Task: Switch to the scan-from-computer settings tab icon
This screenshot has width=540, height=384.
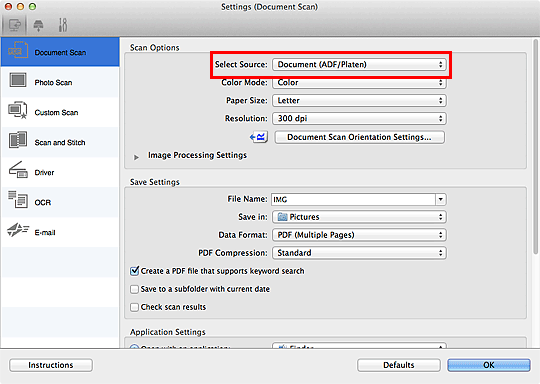Action: pos(14,25)
